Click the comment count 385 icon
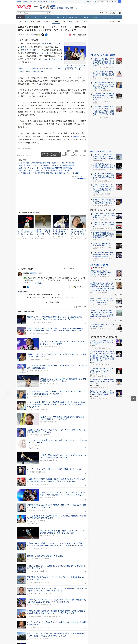Viewport: 138px width, 644px height. pos(33,35)
